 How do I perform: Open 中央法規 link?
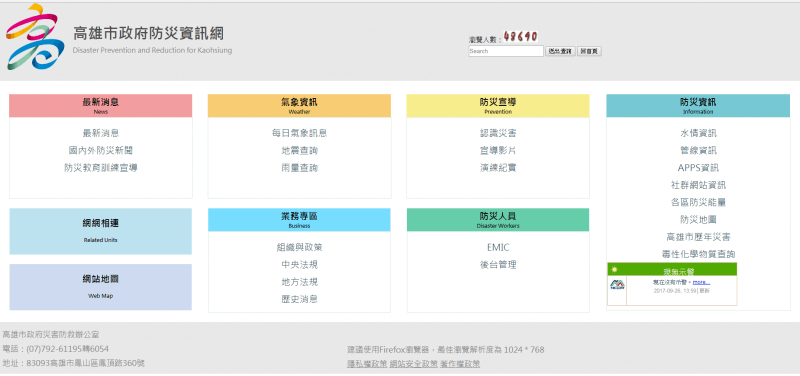tap(299, 265)
